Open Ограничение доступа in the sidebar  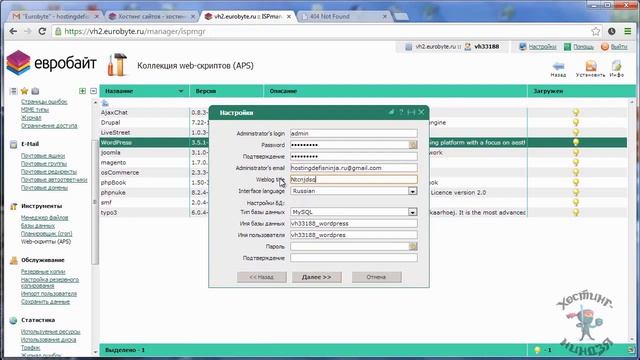(49, 126)
